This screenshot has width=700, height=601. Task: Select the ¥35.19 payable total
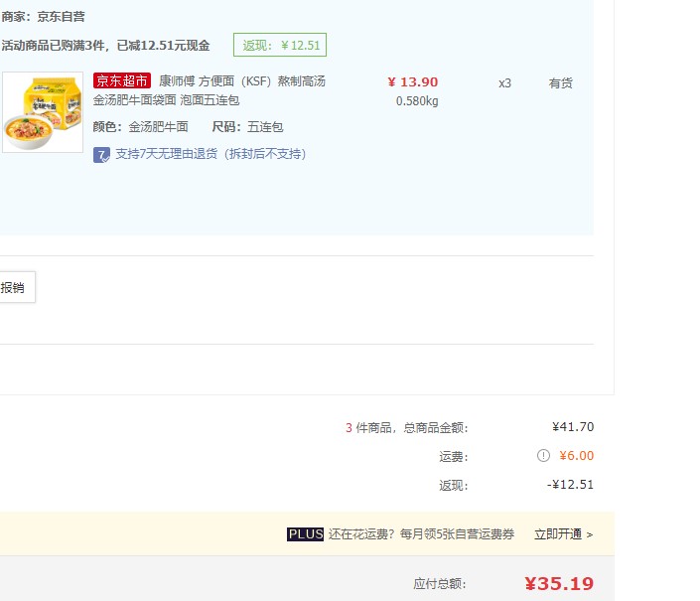[559, 583]
